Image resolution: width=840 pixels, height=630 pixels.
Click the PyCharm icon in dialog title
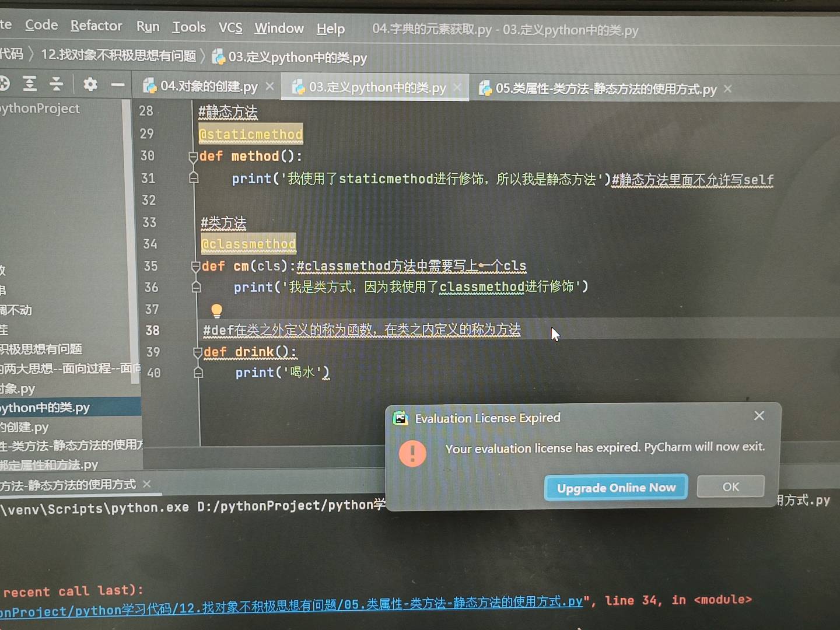click(x=400, y=418)
